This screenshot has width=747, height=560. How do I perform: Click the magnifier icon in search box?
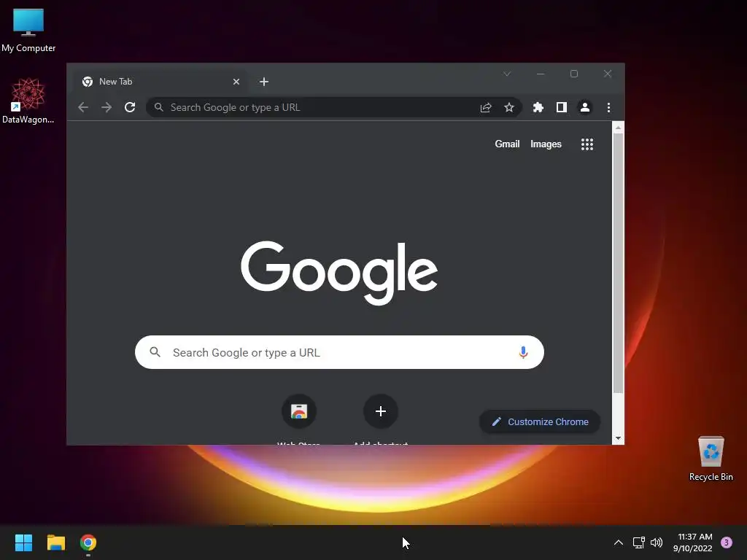click(155, 352)
